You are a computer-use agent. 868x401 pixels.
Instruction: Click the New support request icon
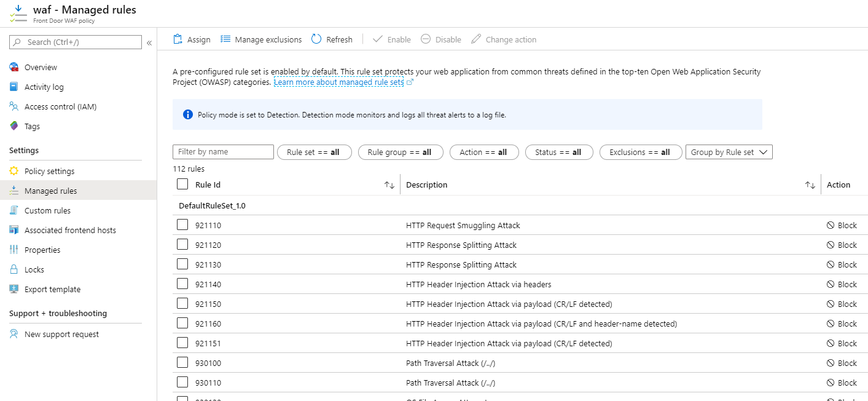click(x=14, y=335)
